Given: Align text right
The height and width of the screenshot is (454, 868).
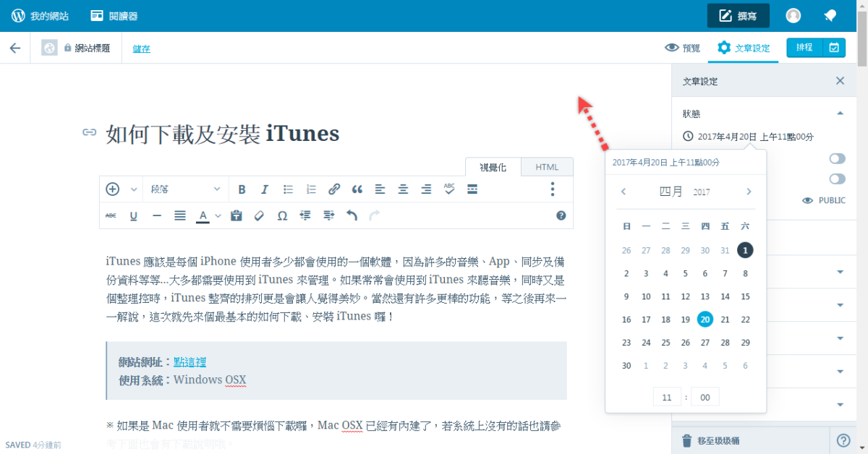Looking at the screenshot, I should click(426, 189).
